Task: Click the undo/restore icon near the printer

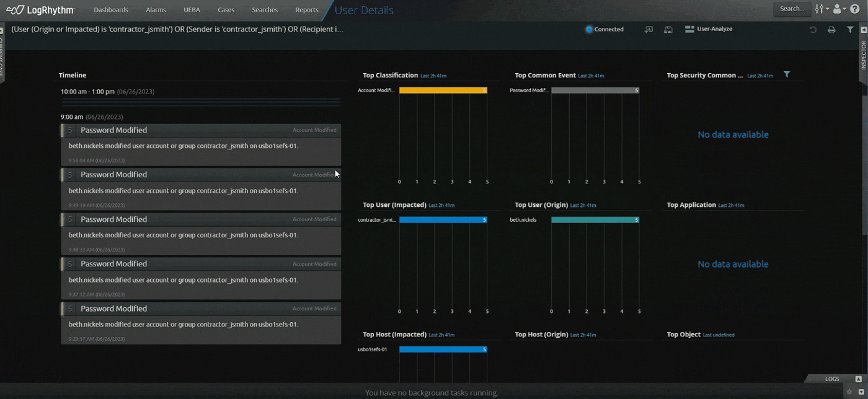Action: point(813,29)
